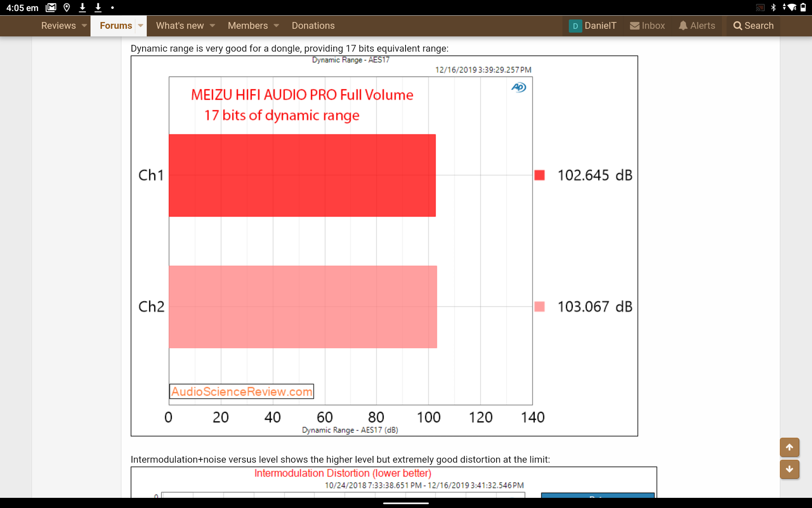Screen dimensions: 812x508
Task: Click the Search magnifier icon
Action: pos(738,26)
